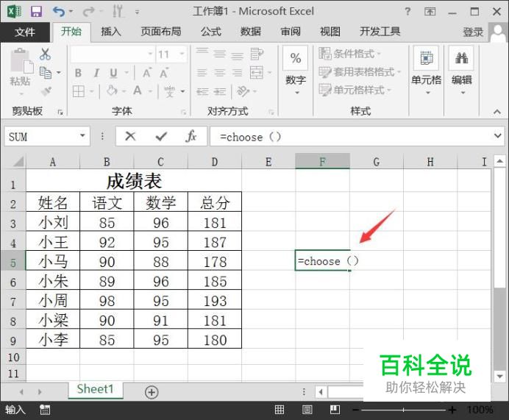Viewport: 509px width, 420px height.
Task: Open the 数字 percent format group
Action: click(296, 71)
